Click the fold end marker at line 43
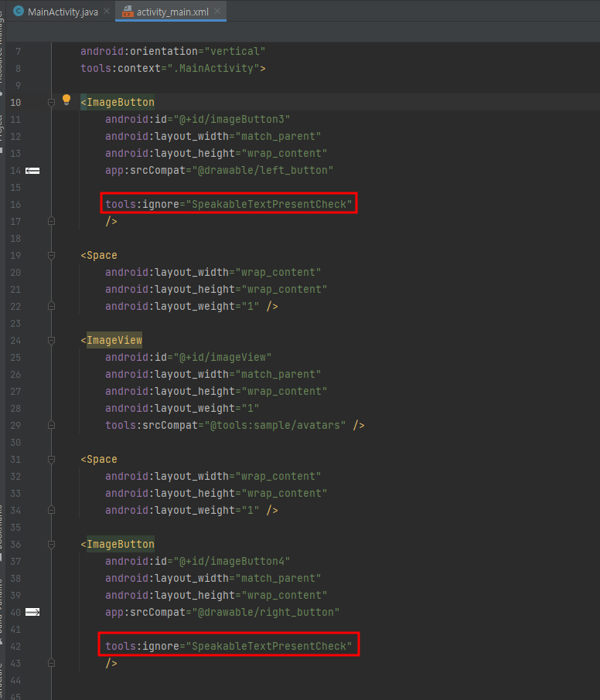The width and height of the screenshot is (600, 700). 51,663
